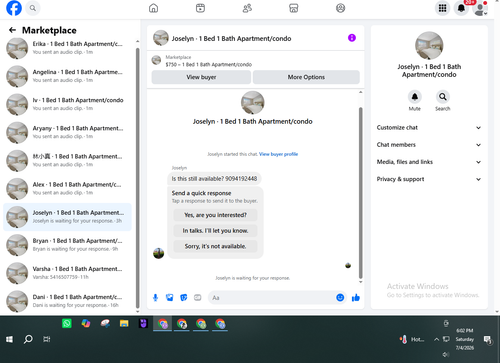This screenshot has width=500, height=363.
Task: Open the Facebook search magnifier
Action: point(33,8)
